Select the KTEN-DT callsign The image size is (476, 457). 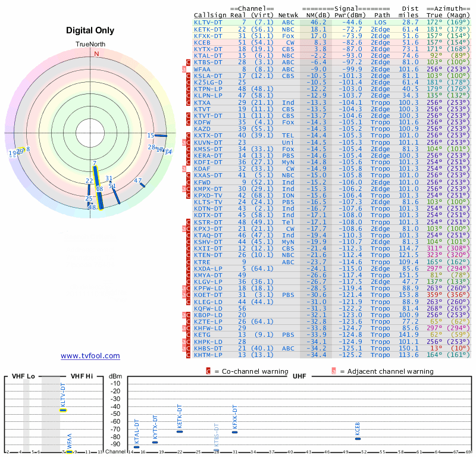208,255
